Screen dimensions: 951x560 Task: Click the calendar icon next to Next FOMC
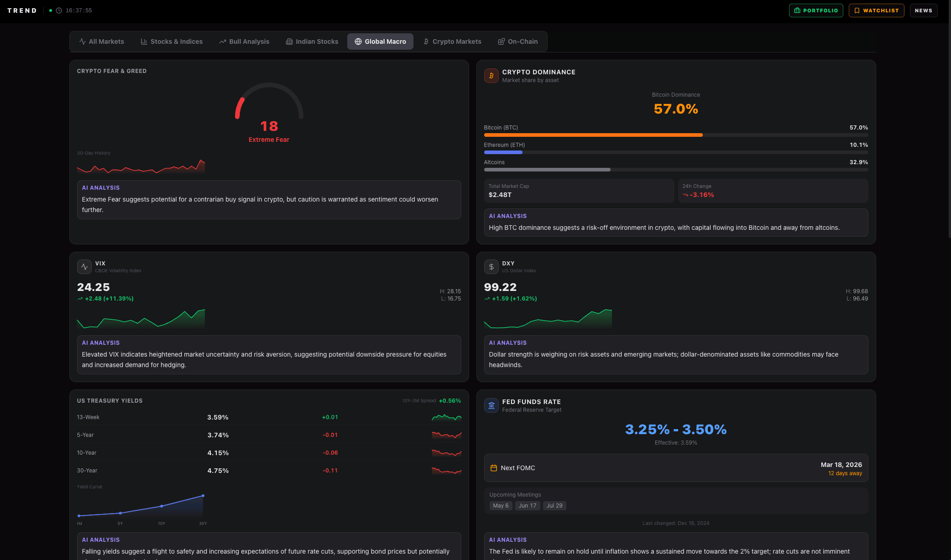click(493, 467)
